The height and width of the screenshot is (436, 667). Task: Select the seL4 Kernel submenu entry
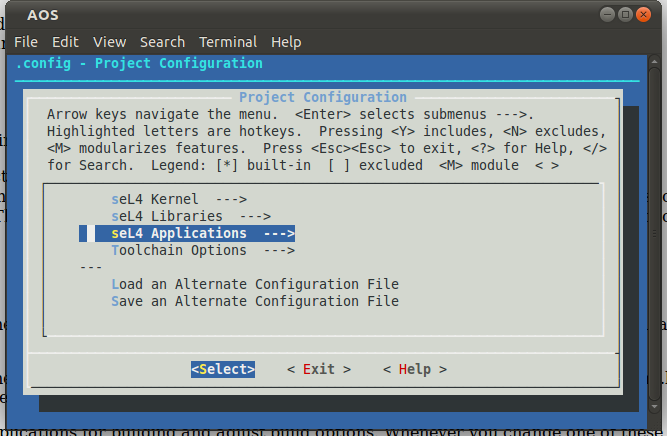click(179, 199)
